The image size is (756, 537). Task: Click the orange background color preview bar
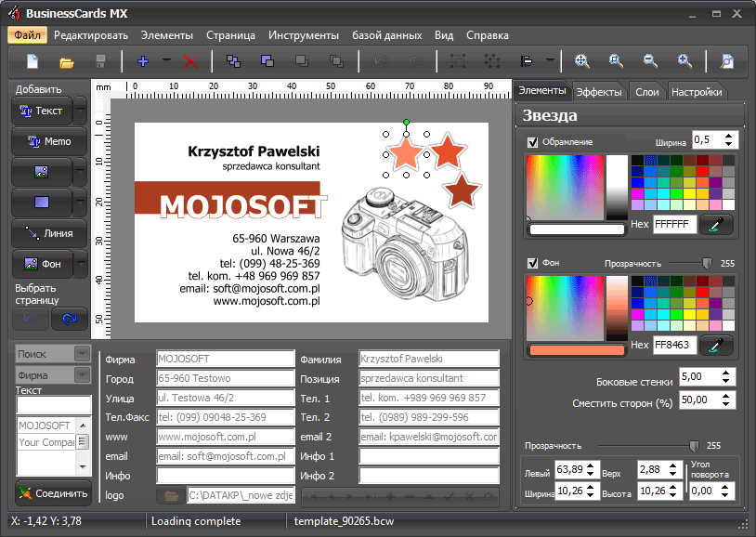(577, 350)
